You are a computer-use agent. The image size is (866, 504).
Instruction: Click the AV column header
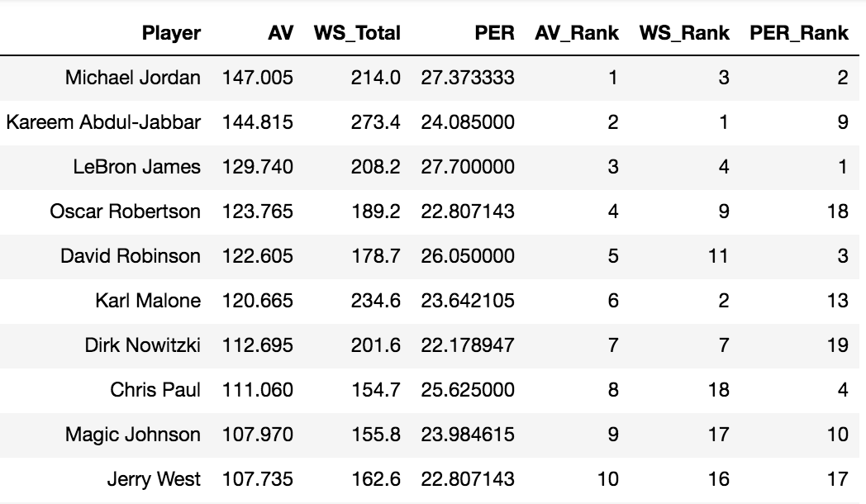coord(281,33)
